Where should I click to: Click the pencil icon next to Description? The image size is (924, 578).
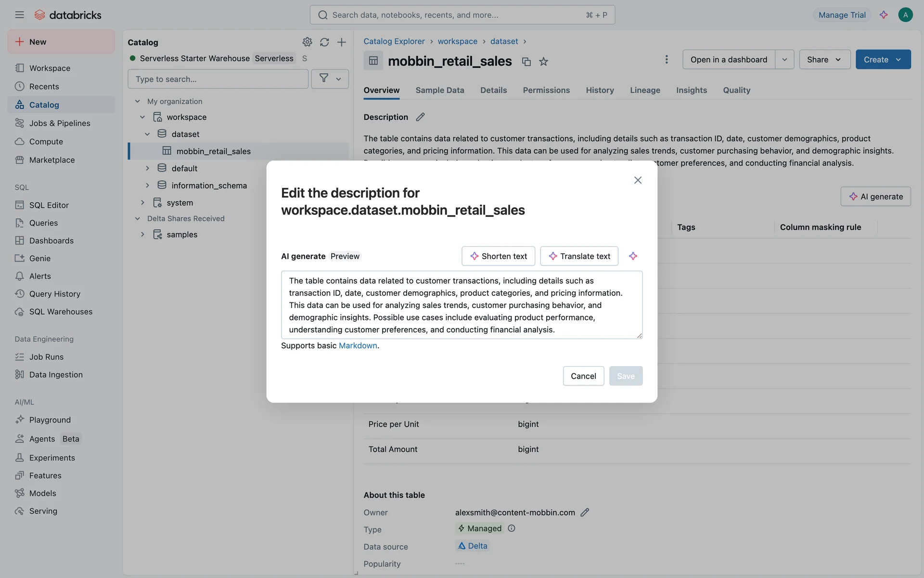point(420,117)
